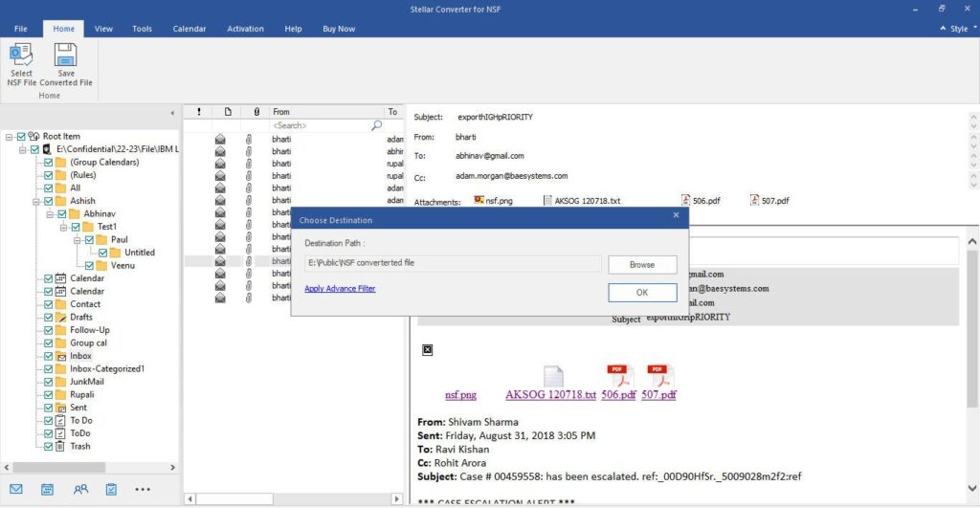Screen dimensions: 980x508
Task: Click the broken image placeholder icon
Action: [x=428, y=350]
